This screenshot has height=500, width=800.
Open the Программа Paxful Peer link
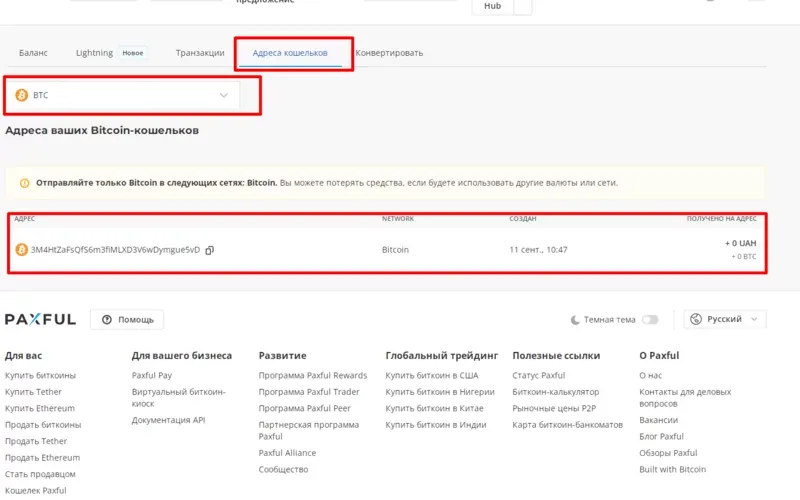tap(305, 408)
